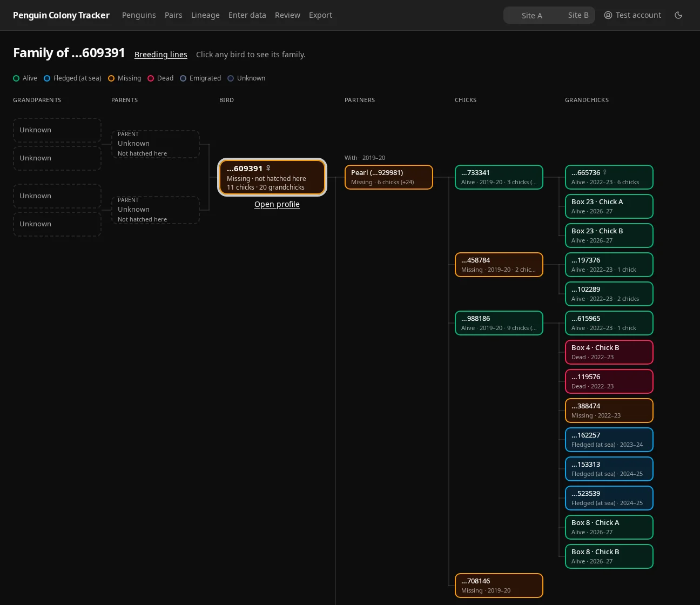Click Open profile under bird ...609391
The image size is (700, 605).
pos(277,204)
